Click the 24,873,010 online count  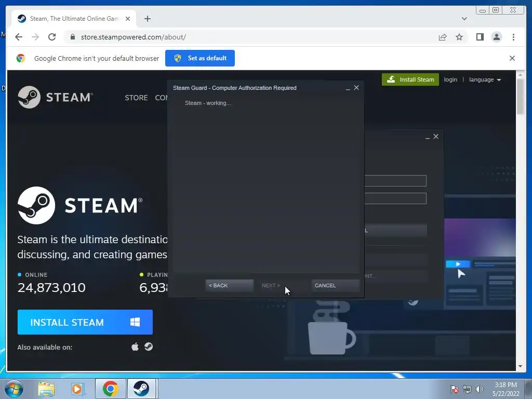(x=51, y=288)
